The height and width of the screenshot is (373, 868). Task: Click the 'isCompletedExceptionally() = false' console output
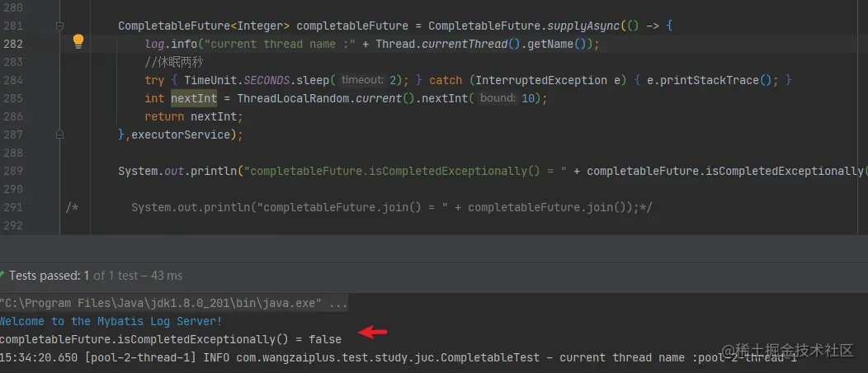pos(171,339)
